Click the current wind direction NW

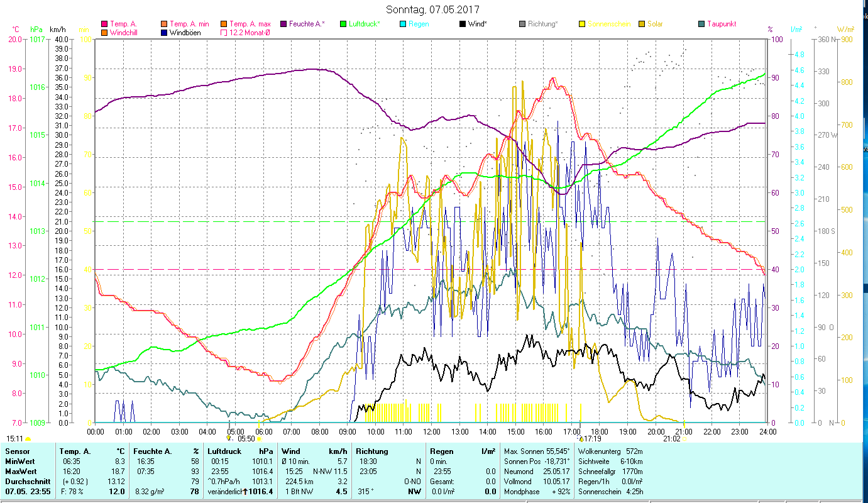click(415, 492)
